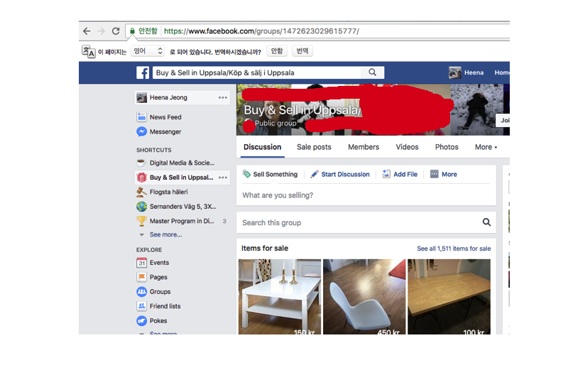
Task: Open the wooden table 100 kr item
Action: pos(449,296)
